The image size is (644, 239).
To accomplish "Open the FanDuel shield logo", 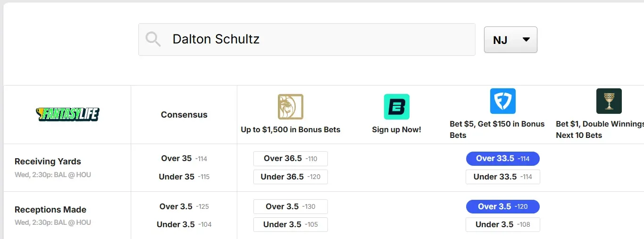I will coord(502,101).
